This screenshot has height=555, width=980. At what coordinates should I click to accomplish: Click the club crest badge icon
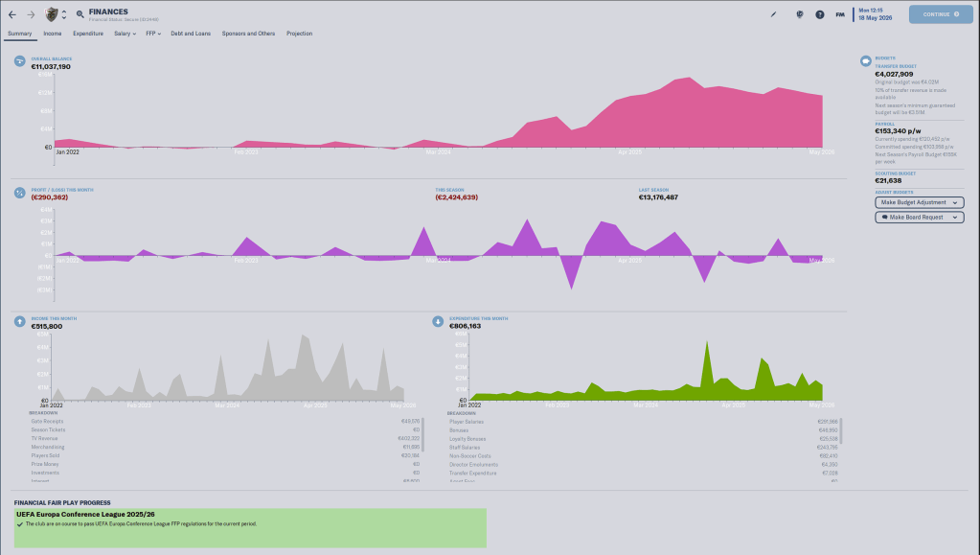(x=52, y=14)
